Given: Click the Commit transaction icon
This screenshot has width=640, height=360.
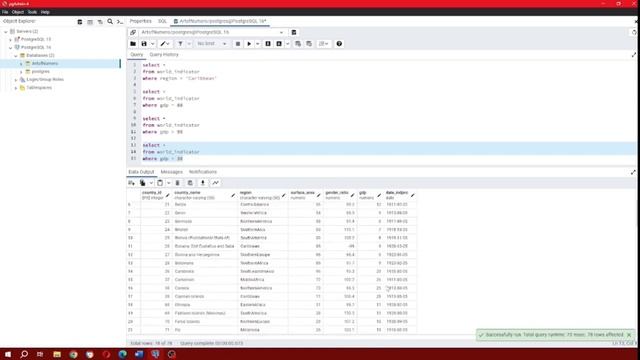Looking at the screenshot, I should (298, 44).
